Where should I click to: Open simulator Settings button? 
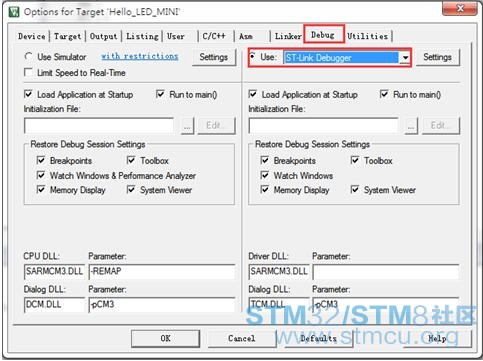click(x=214, y=57)
